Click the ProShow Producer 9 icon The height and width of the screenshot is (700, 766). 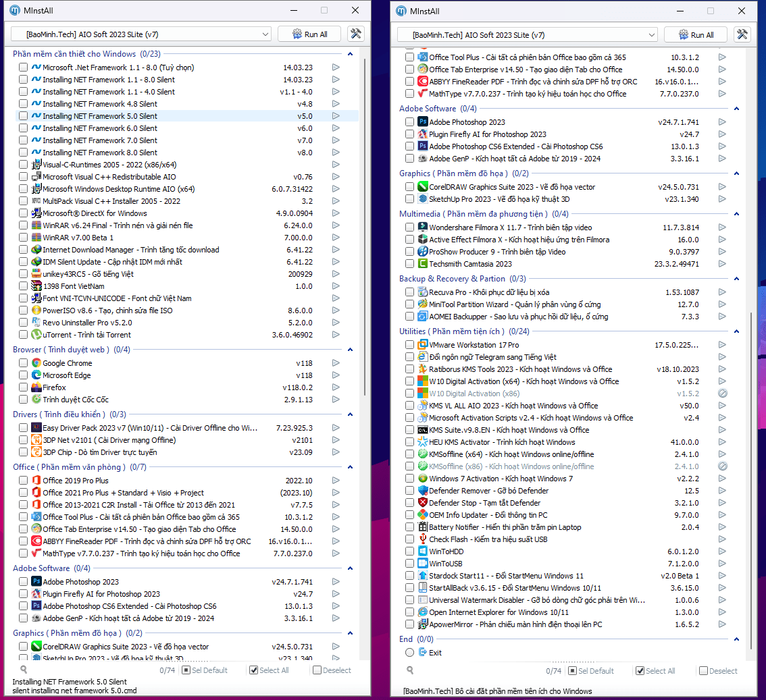(423, 251)
